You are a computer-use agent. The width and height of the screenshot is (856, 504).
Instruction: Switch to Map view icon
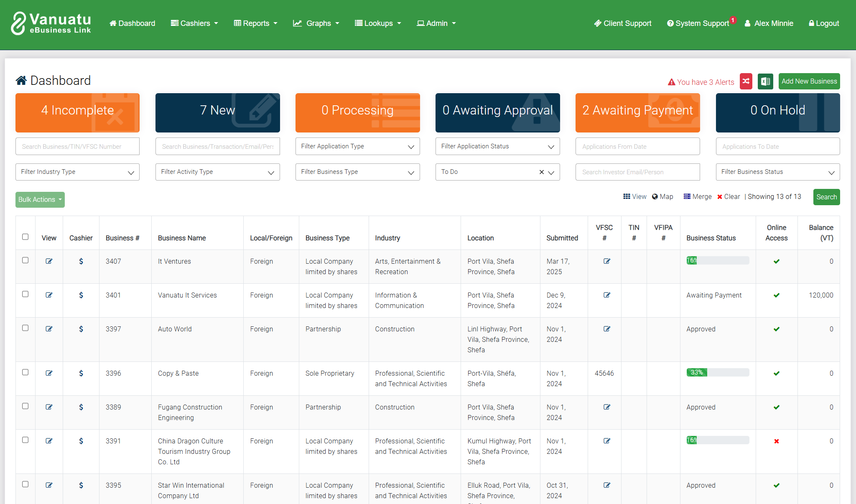click(662, 197)
